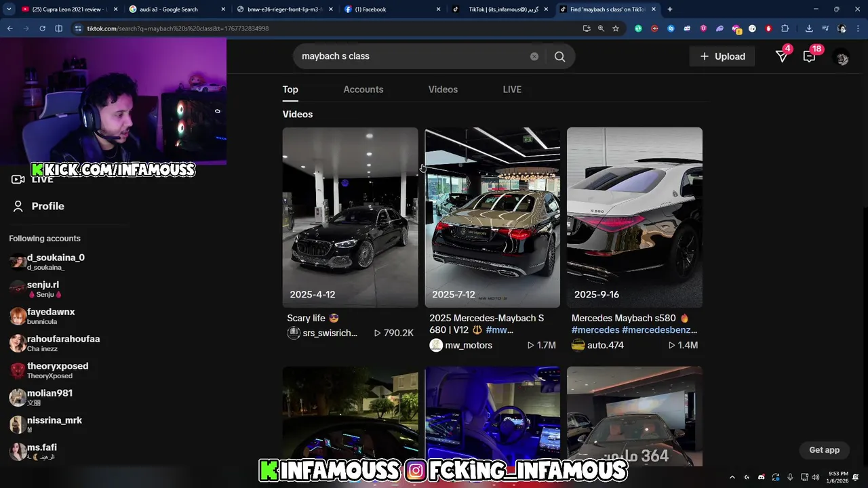Open followed account theoryxposed
Screen dimensions: 868x488
(x=49, y=370)
